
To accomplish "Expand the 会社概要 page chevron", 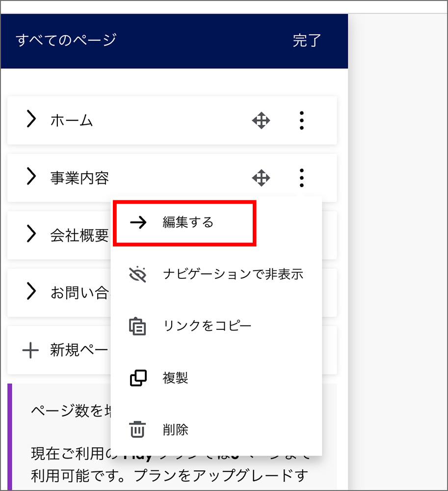I will point(31,234).
